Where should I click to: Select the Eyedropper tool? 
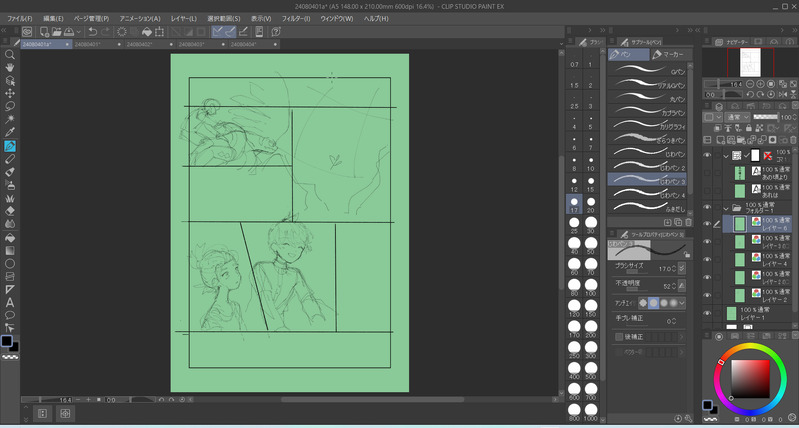[x=10, y=132]
